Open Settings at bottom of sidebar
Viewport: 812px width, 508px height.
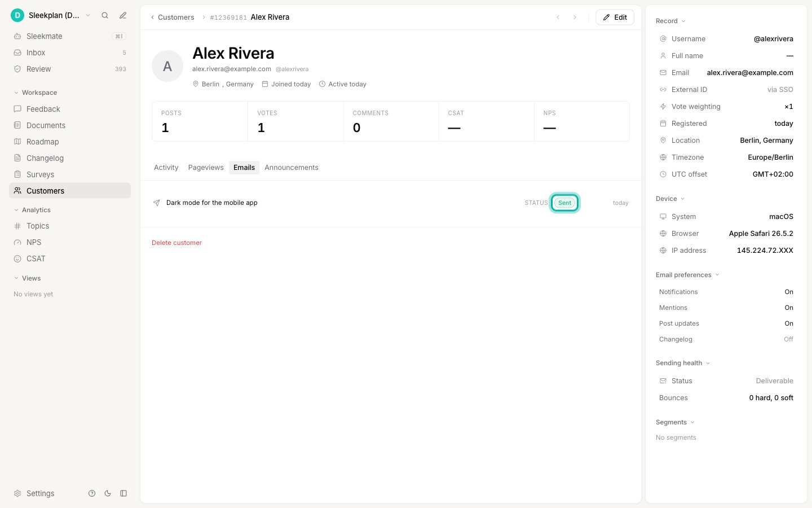tap(34, 493)
